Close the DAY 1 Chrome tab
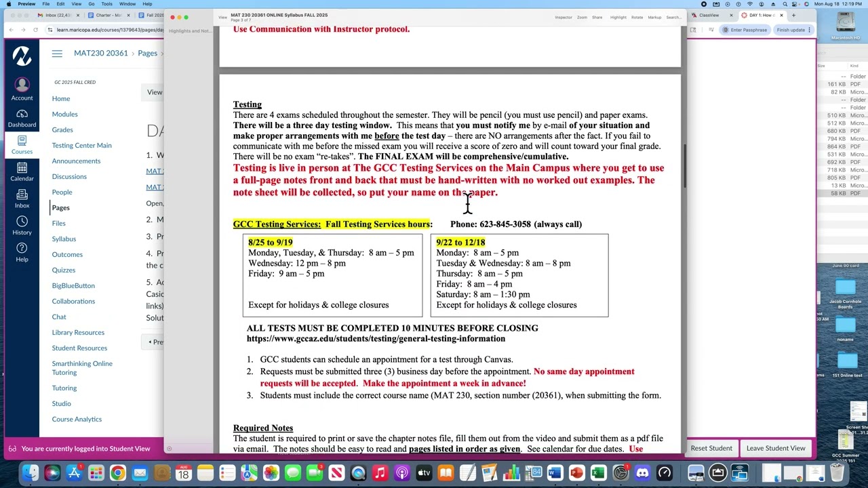The height and width of the screenshot is (488, 868). [781, 15]
